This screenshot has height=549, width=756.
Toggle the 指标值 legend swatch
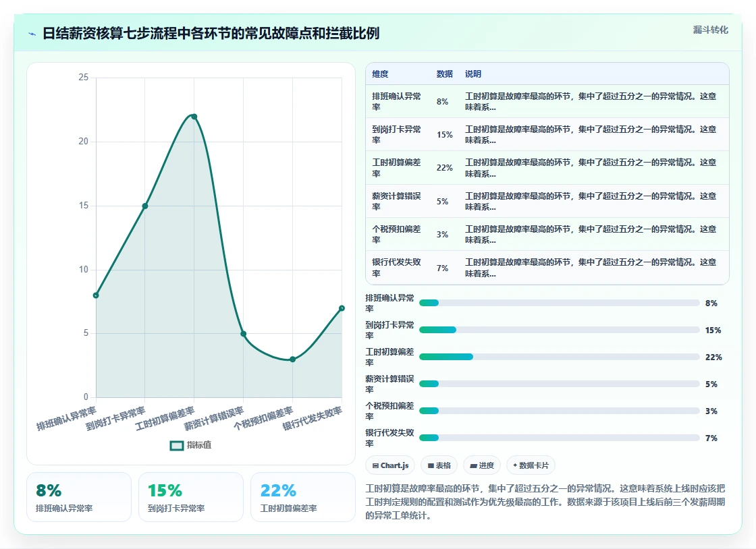point(176,445)
